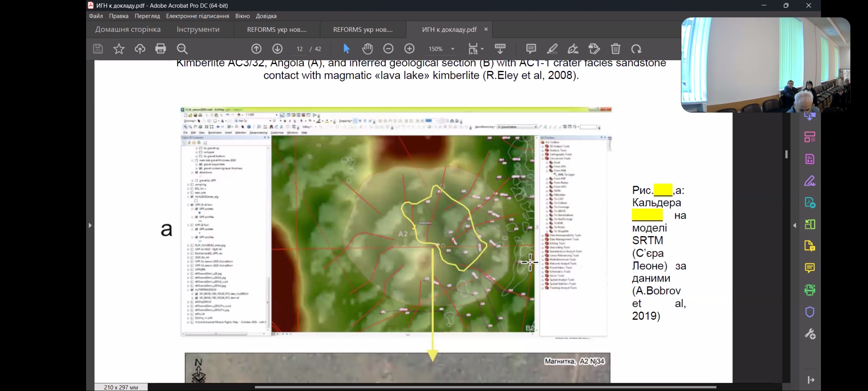
Task: Go to next page arrow
Action: coord(277,49)
